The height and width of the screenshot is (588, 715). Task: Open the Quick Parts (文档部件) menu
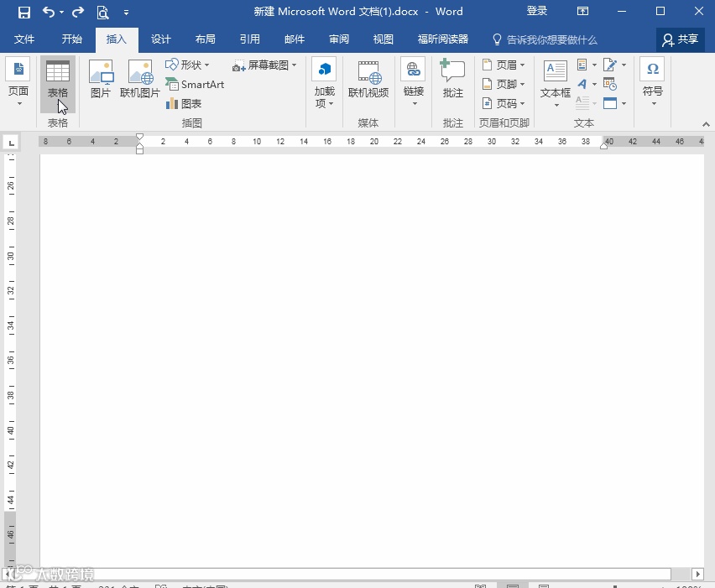tap(587, 65)
